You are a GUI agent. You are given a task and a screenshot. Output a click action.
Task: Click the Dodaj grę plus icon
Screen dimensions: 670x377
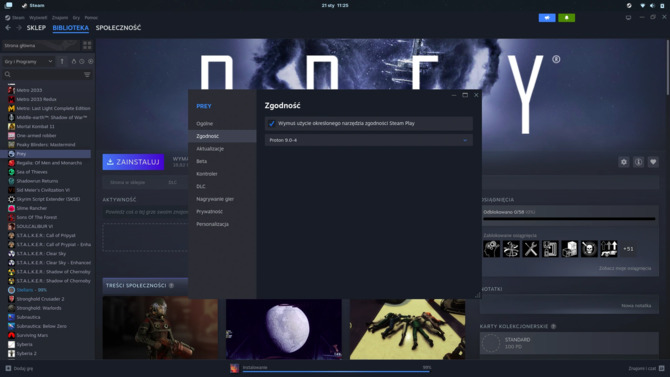click(8, 368)
